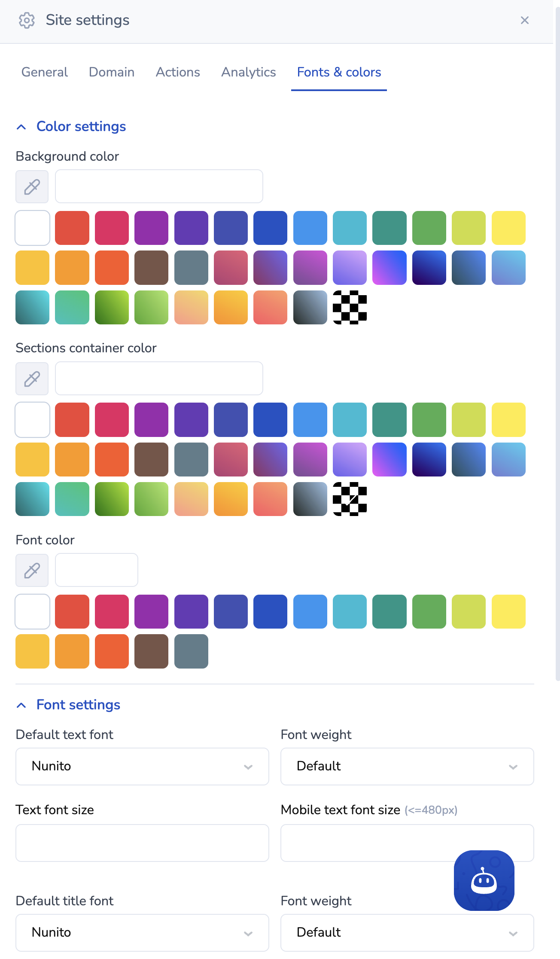The image size is (560, 959).
Task: Click the Text font size input field
Action: (x=142, y=843)
